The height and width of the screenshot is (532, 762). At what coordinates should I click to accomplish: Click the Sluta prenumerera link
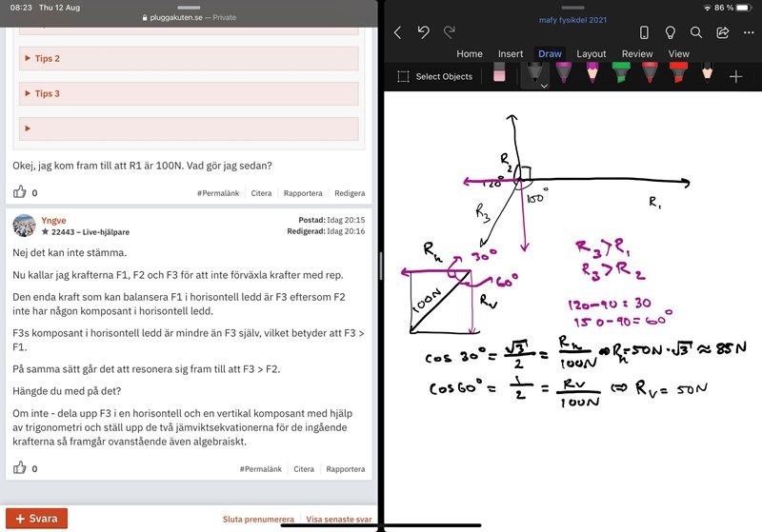click(x=259, y=520)
